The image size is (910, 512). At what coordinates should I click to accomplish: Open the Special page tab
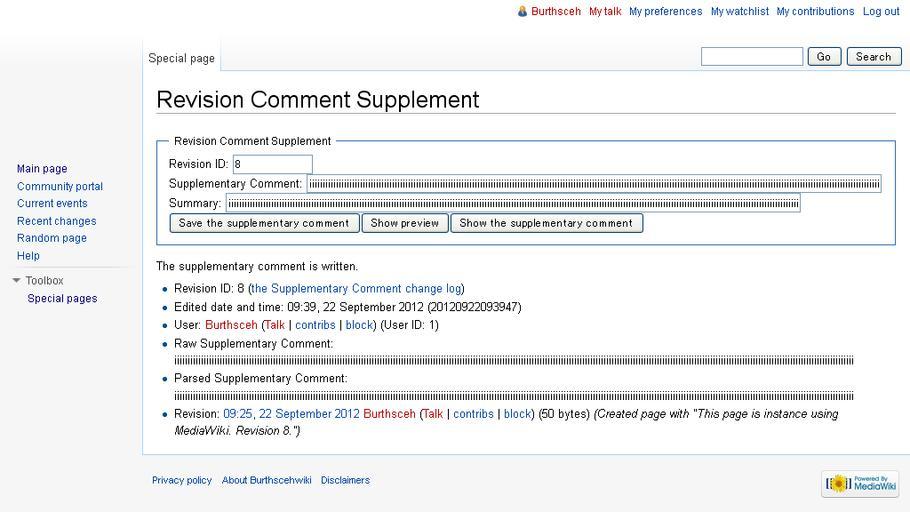(181, 58)
